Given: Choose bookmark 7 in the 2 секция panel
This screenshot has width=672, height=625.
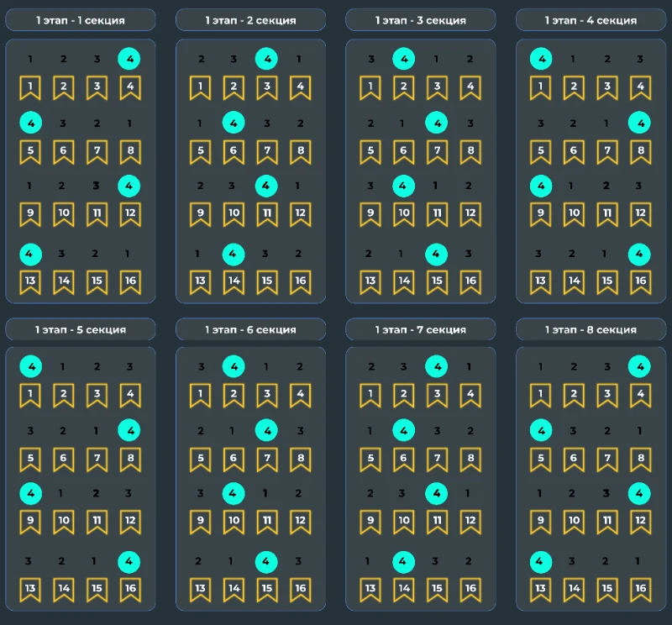Looking at the screenshot, I should click(267, 152).
